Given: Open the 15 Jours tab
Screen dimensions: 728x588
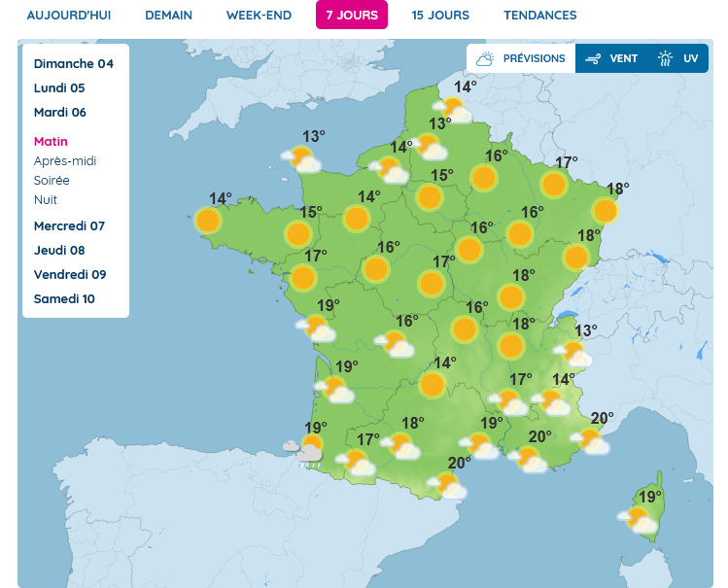Looking at the screenshot, I should pyautogui.click(x=439, y=16).
